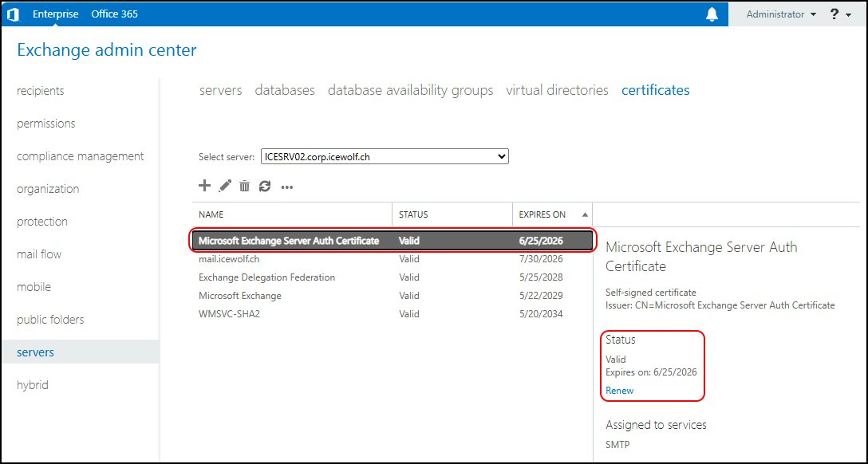Open the databases tab

tap(285, 90)
